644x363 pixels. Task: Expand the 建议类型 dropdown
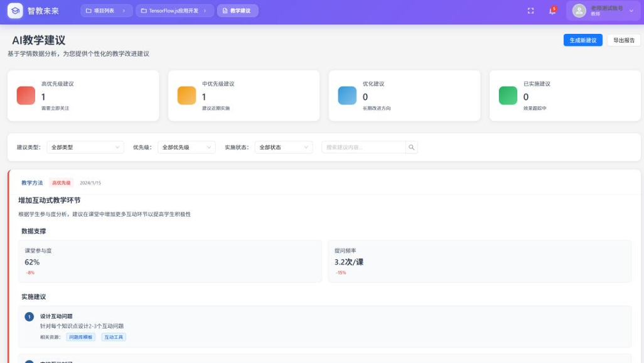pyautogui.click(x=85, y=148)
